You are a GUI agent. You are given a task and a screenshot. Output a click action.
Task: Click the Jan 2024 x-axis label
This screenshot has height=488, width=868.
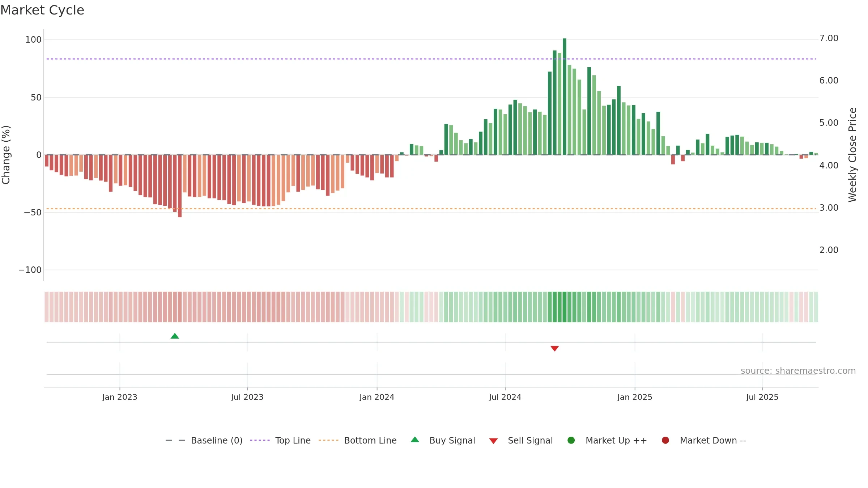377,397
